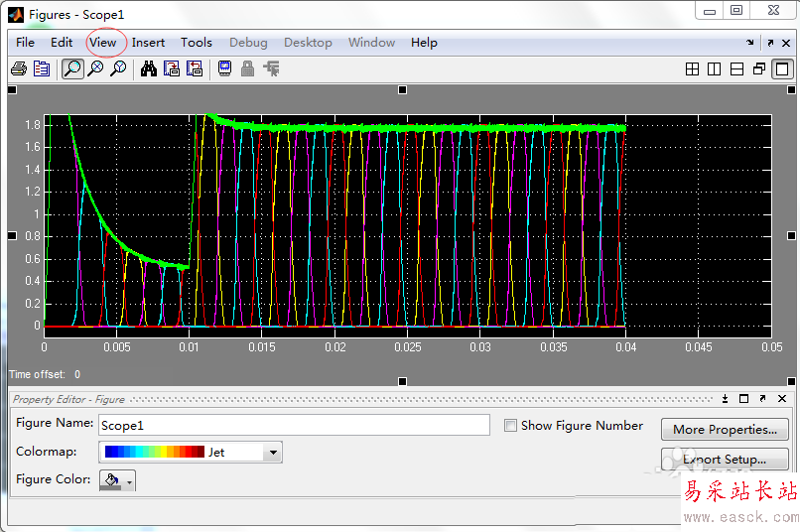Arrange figures top and bottom
The height and width of the screenshot is (532, 800).
[x=736, y=68]
